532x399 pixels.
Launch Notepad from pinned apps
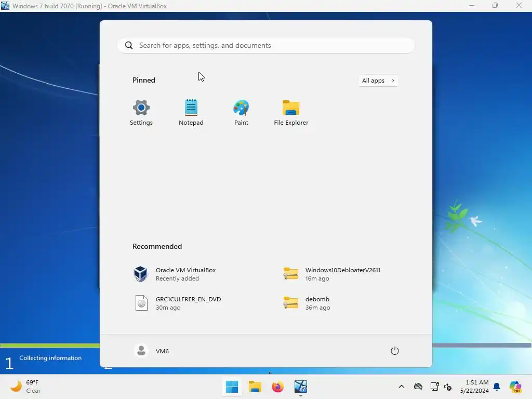click(191, 112)
